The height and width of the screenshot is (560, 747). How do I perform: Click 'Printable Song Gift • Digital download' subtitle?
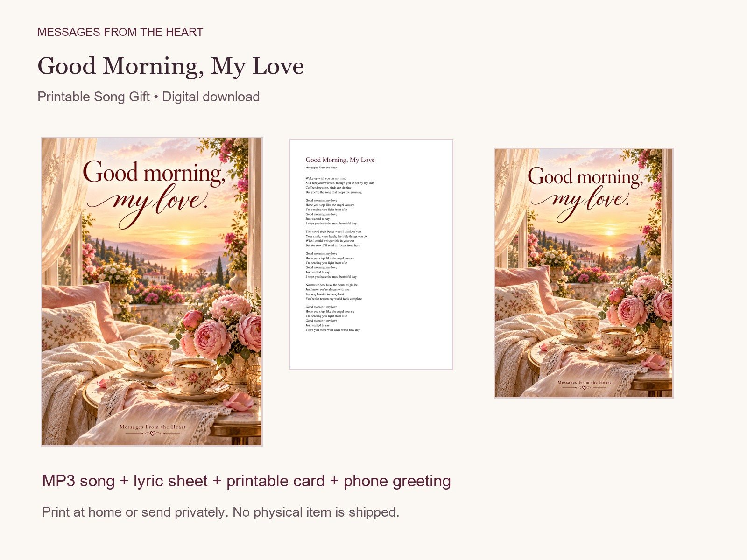click(x=148, y=97)
